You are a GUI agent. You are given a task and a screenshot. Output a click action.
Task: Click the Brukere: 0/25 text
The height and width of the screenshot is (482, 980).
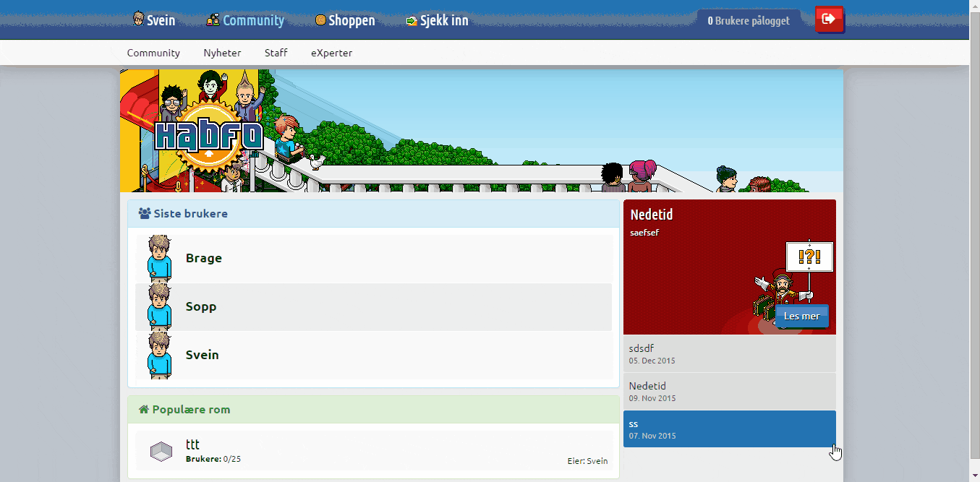pyautogui.click(x=213, y=459)
